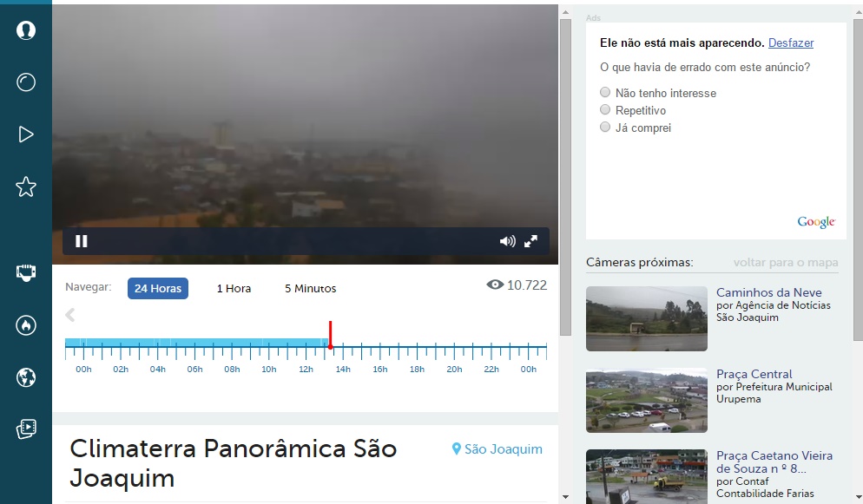Screen dimensions: 863x504
Task: Click the Praça Caetano Vieira thumbnail image
Action: [x=647, y=476]
